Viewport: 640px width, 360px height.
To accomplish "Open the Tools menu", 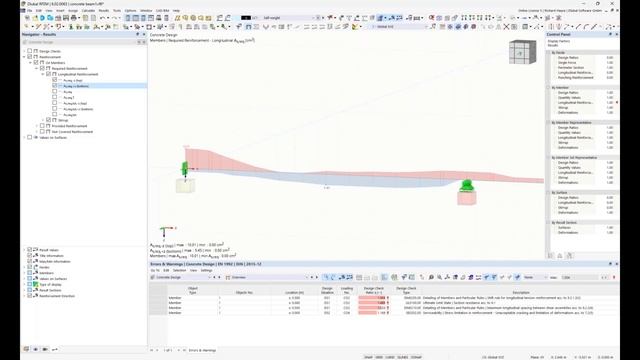I will [x=117, y=11].
